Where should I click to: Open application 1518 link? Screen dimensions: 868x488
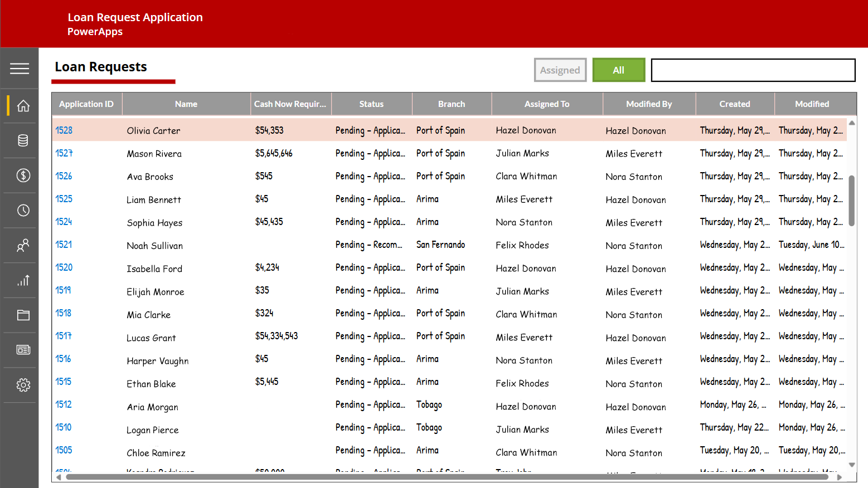(63, 313)
